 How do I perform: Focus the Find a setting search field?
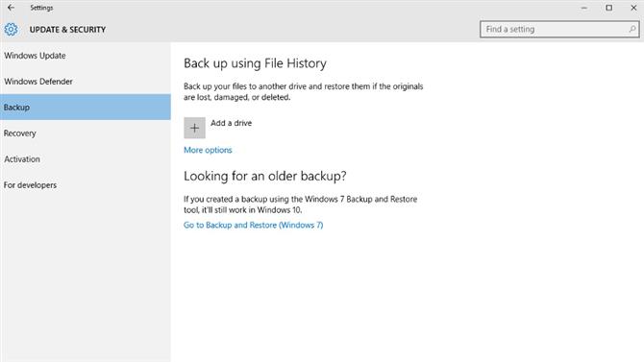click(x=559, y=30)
